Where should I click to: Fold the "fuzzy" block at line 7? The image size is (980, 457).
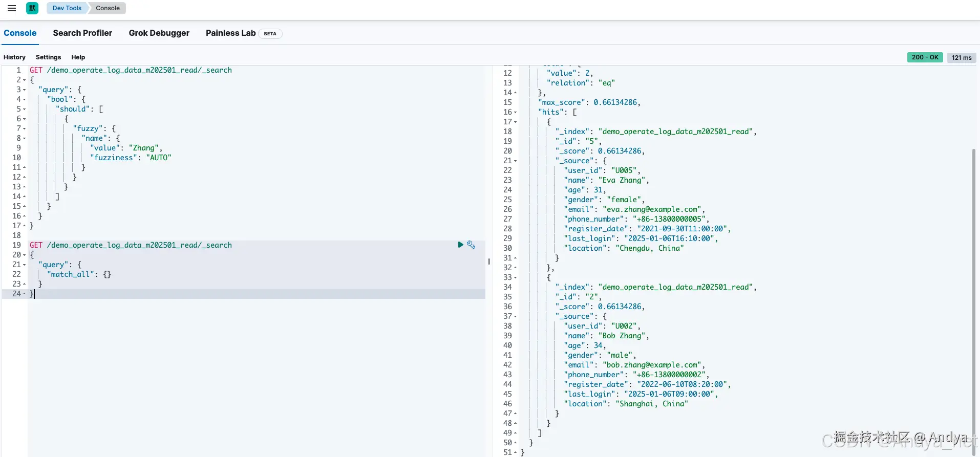pos(24,129)
